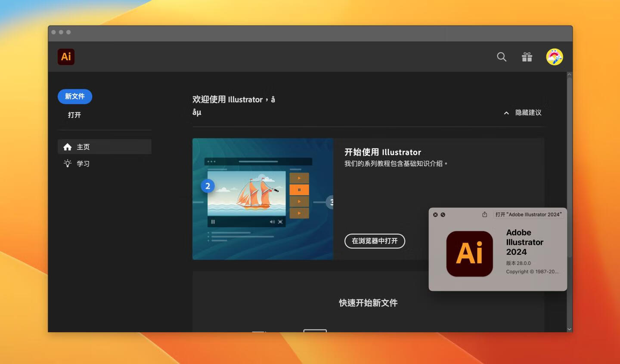Click the Adobe Illustrator 2024 title text

525,242
